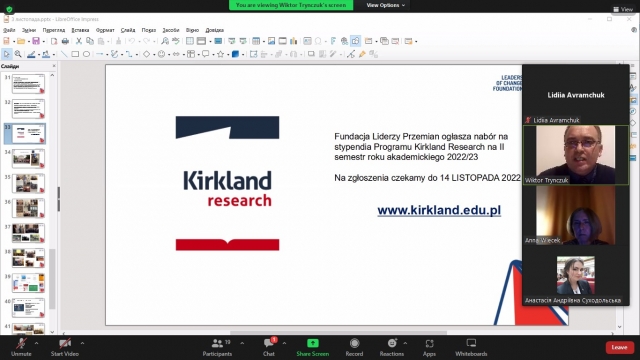
Task: Click the Insert Fontwork text icon
Action: 333,41
